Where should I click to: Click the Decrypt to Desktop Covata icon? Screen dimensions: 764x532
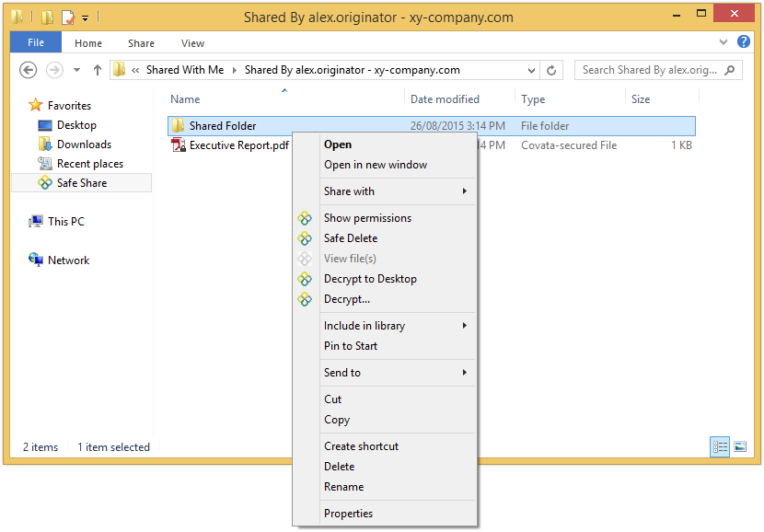point(305,279)
